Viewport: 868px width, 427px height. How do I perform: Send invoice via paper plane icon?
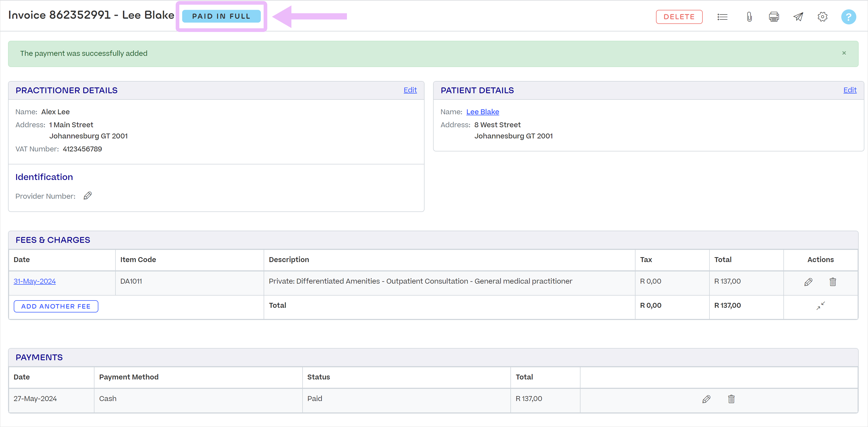pos(798,17)
